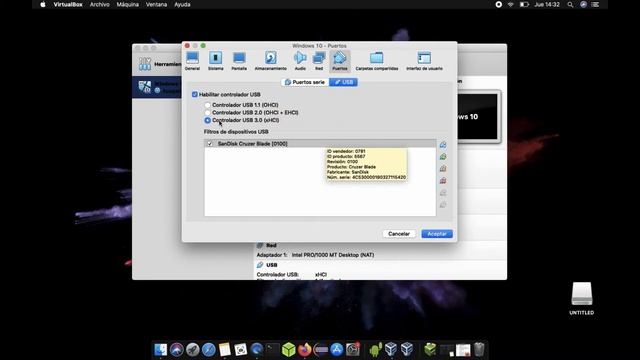
Task: Open the UNTITLED drive on desktop
Action: [582, 298]
